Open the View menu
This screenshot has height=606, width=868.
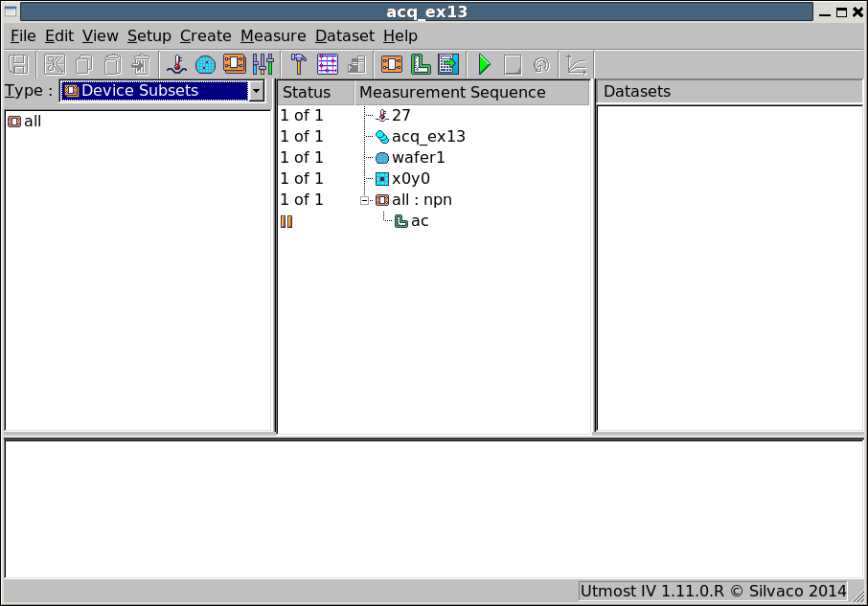click(x=101, y=36)
